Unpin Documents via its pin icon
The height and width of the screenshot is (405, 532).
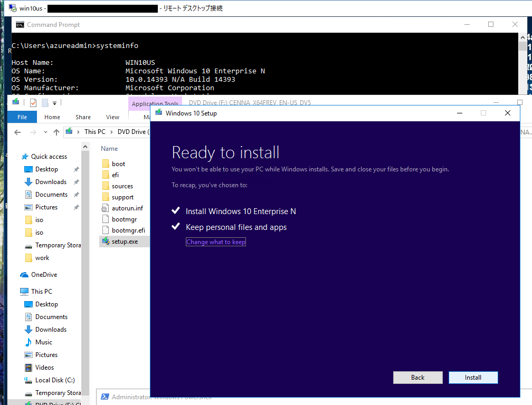coord(77,195)
